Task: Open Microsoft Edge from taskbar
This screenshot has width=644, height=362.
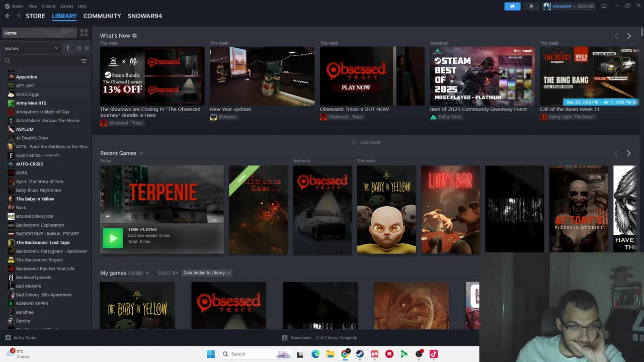Action: tap(315, 354)
